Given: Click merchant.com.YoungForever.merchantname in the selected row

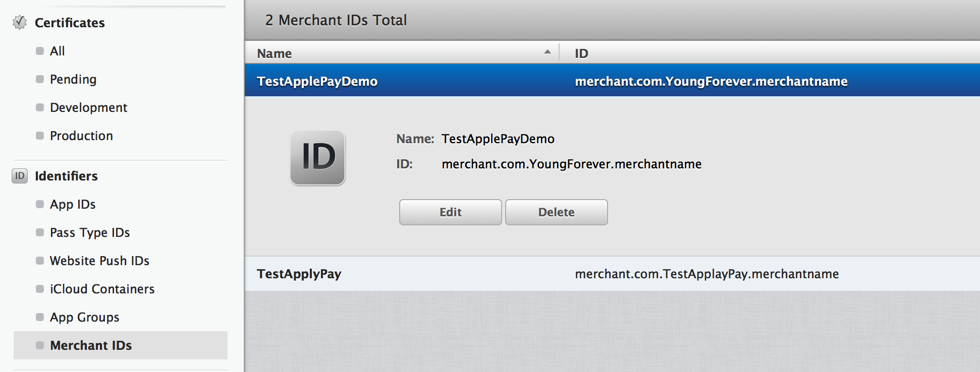Looking at the screenshot, I should (x=711, y=81).
